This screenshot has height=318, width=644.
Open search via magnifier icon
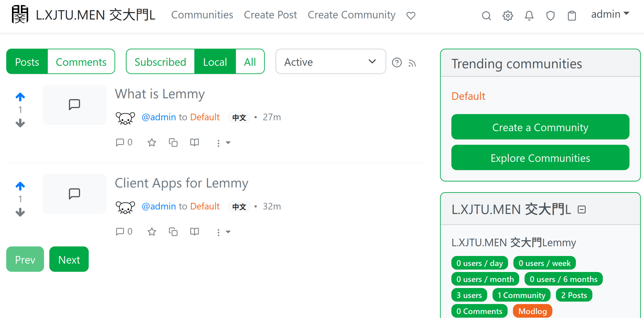pyautogui.click(x=486, y=16)
